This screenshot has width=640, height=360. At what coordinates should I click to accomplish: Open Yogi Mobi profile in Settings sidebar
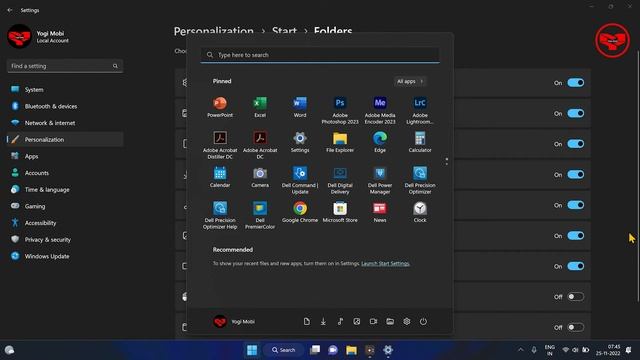(38, 36)
